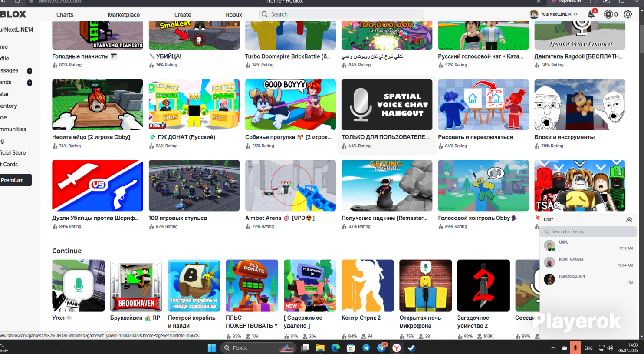This screenshot has height=354, width=644.
Task: Switch to Yandex Browser on taskbar
Action: pos(397,348)
